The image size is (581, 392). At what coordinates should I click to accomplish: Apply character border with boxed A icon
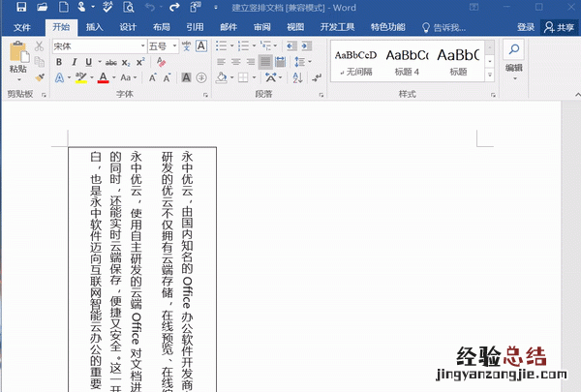click(x=201, y=45)
